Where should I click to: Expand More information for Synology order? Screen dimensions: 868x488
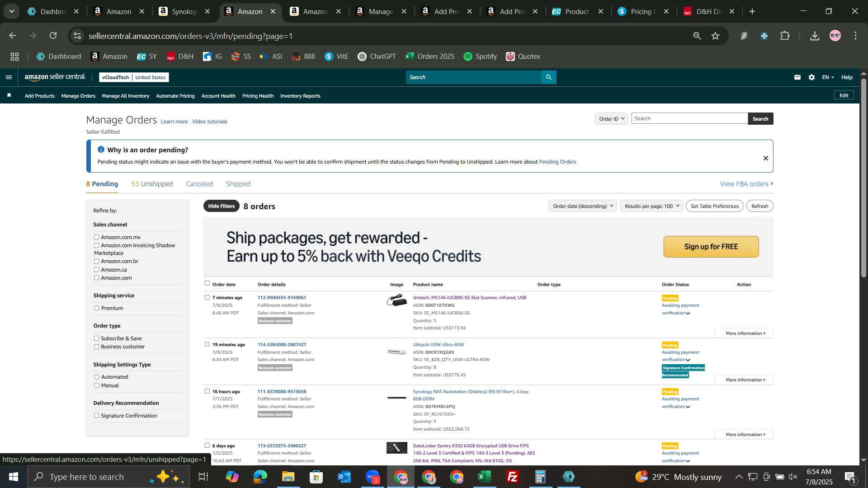pos(744,435)
